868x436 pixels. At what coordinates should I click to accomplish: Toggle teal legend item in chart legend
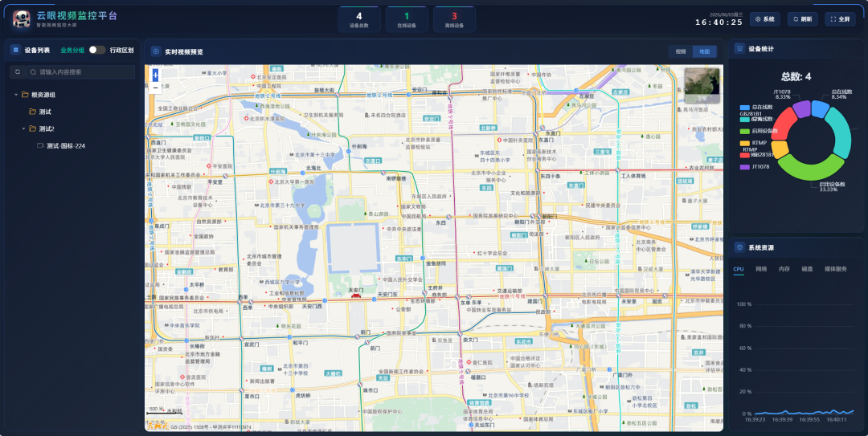click(756, 119)
